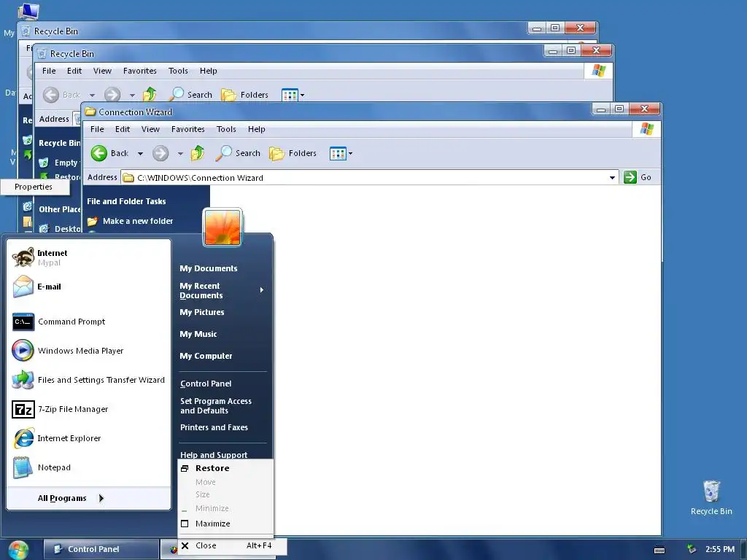The height and width of the screenshot is (560, 747).
Task: Click Make a new folder task link
Action: click(130, 221)
